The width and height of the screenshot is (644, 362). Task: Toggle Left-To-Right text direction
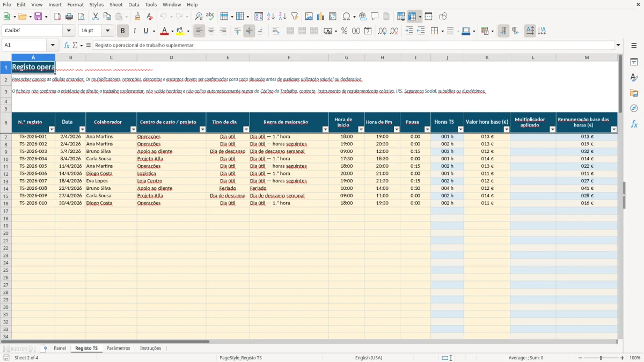[x=503, y=31]
